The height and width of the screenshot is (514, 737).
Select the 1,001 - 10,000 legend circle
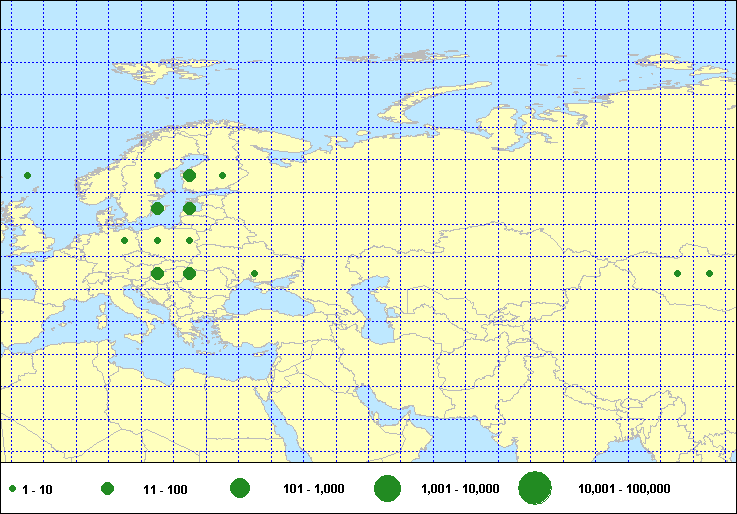point(387,489)
